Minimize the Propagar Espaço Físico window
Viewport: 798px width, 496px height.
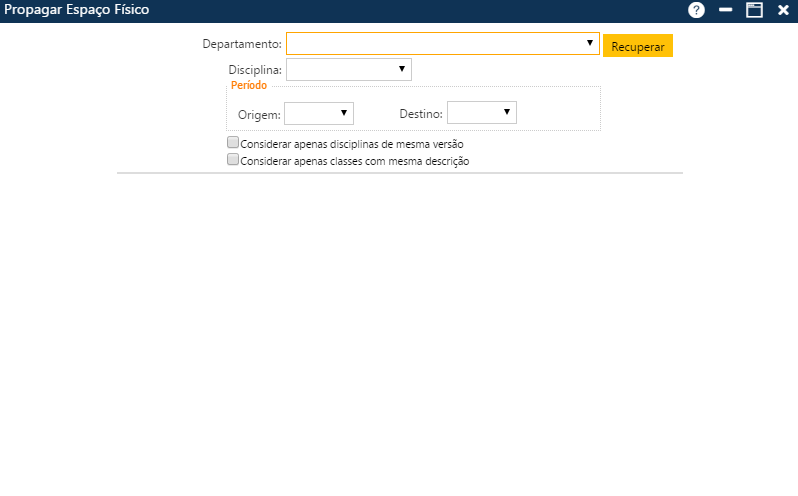point(726,10)
